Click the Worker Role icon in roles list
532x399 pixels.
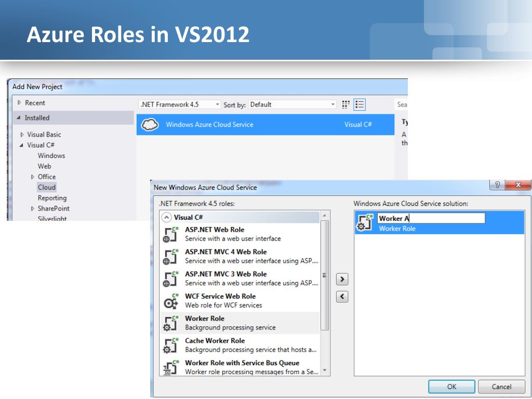[x=170, y=323]
